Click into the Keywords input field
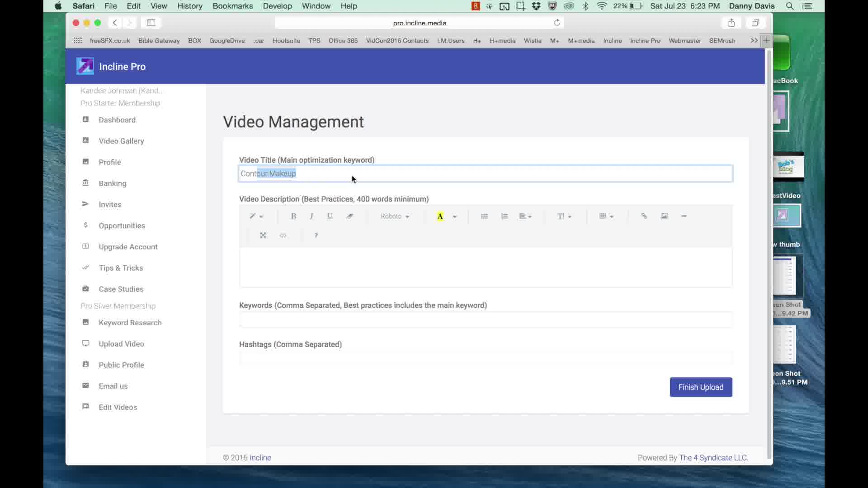The height and width of the screenshot is (488, 868). pos(486,319)
